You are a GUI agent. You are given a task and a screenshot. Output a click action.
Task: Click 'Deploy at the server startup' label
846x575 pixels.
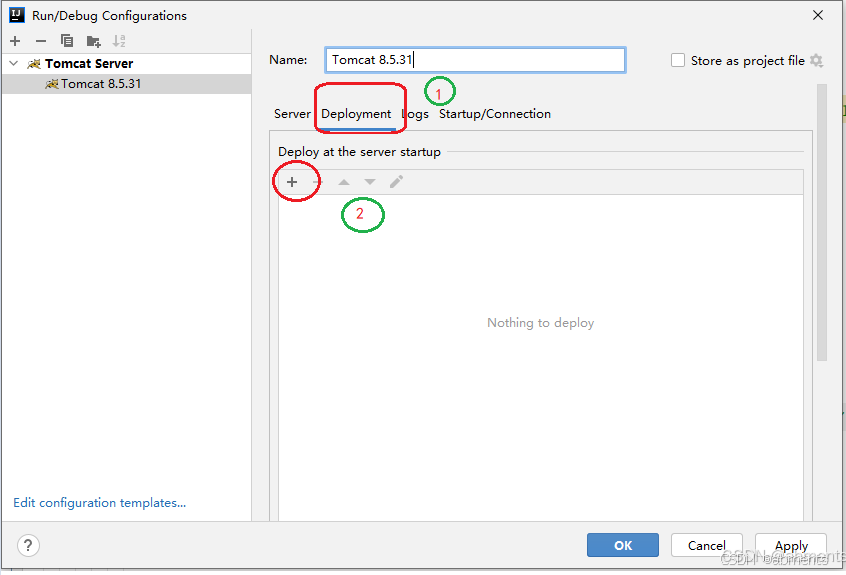point(359,152)
